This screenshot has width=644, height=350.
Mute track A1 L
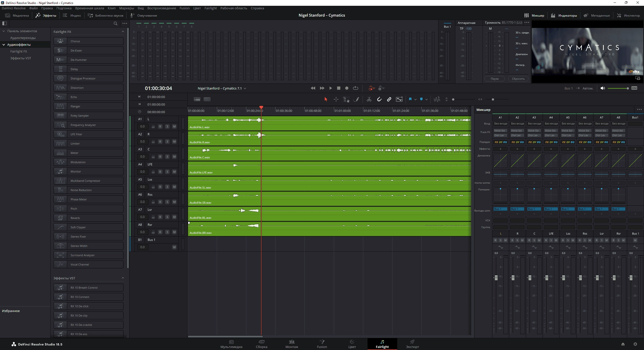point(174,126)
